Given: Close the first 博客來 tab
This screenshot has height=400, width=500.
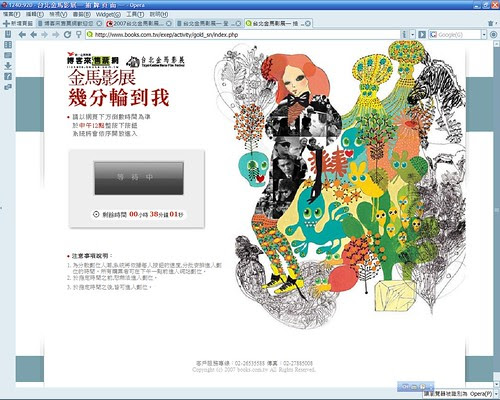Looking at the screenshot, I should [x=99, y=23].
